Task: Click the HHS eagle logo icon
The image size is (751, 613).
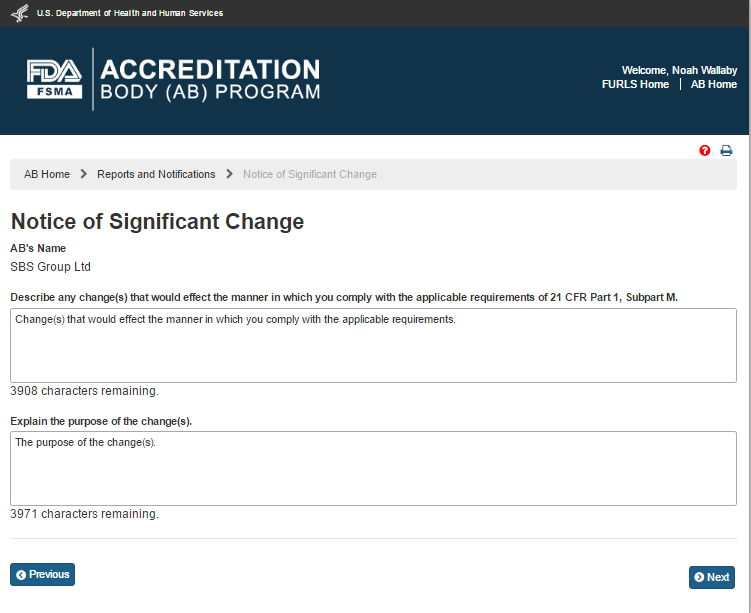Action: (19, 13)
